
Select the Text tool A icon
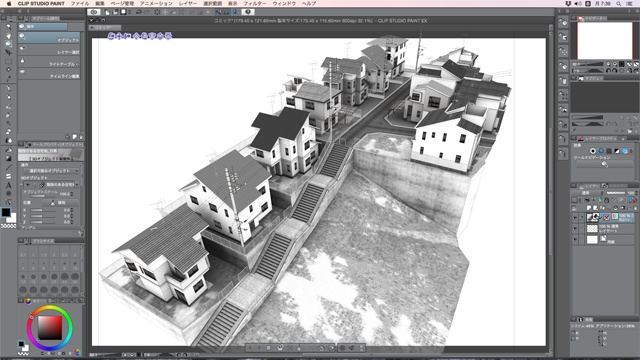pyautogui.click(x=8, y=185)
